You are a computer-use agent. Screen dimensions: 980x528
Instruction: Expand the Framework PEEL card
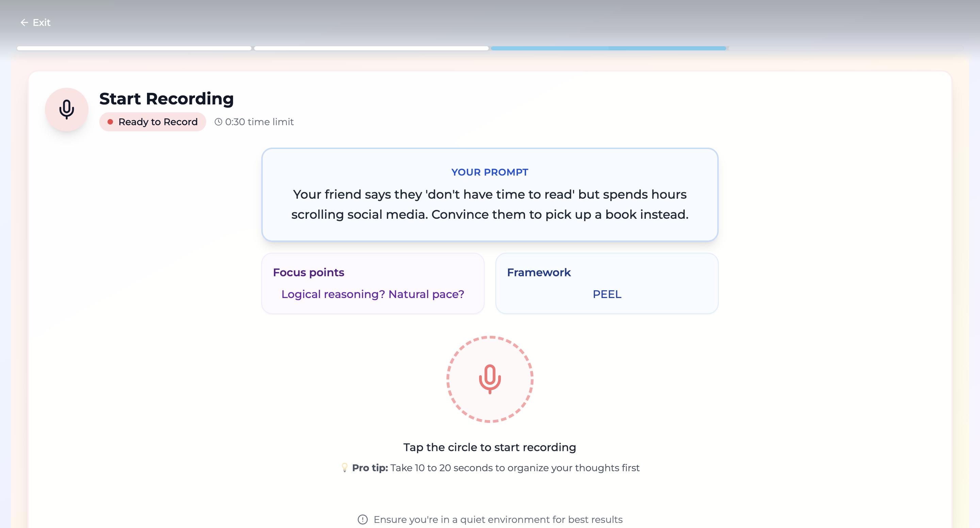tap(606, 283)
